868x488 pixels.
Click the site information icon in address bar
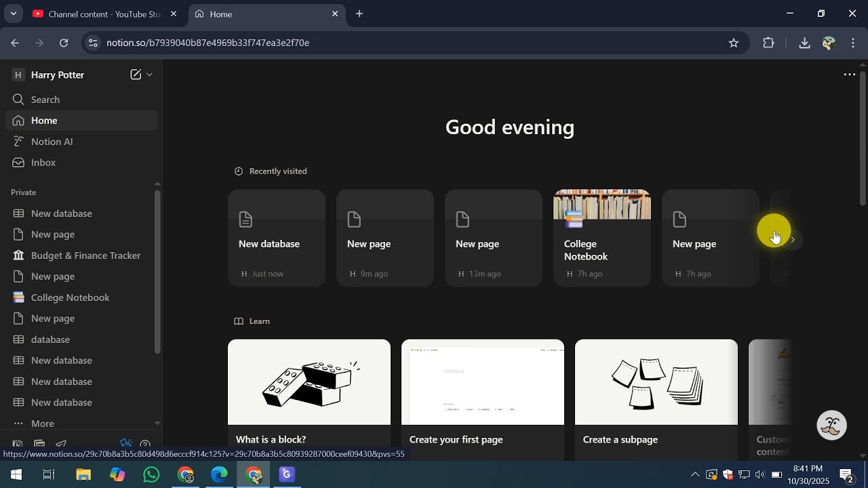(x=93, y=43)
